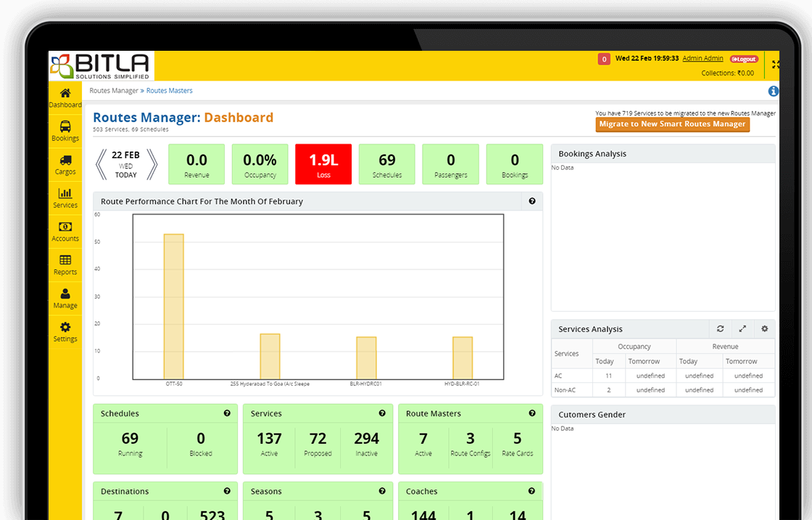Click the red notification count badge
812x520 pixels.
coord(603,59)
